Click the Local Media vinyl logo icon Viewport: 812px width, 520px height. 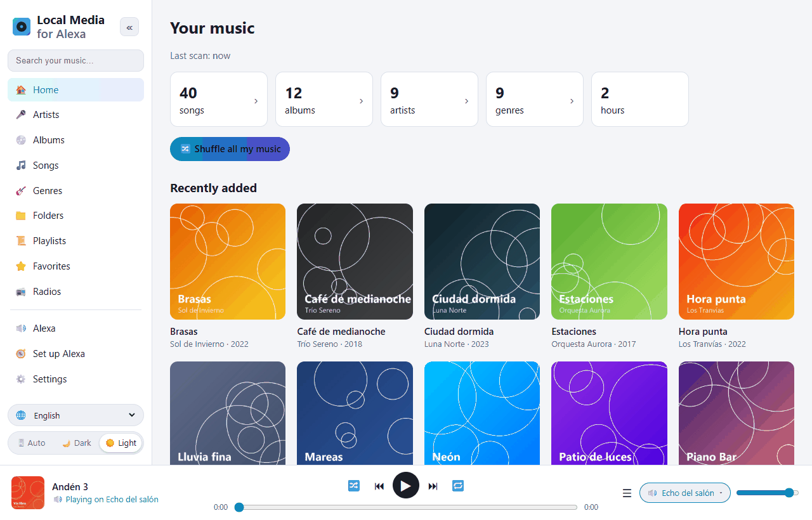pyautogui.click(x=22, y=27)
